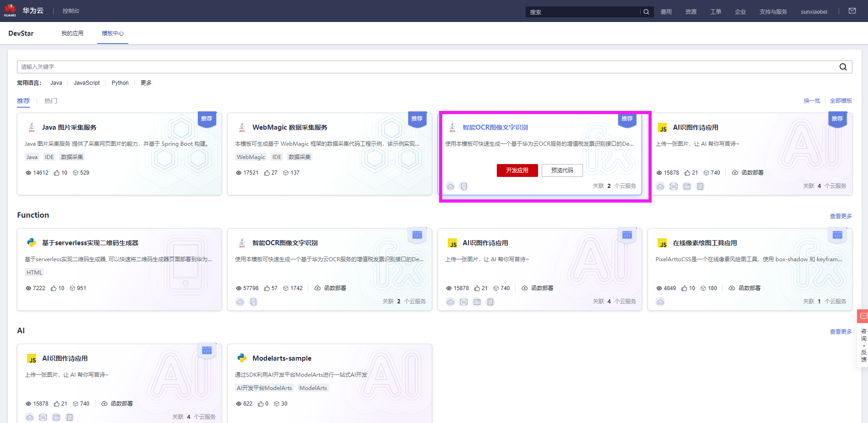The width and height of the screenshot is (868, 423).
Task: Focus the top bar 搜索 field
Action: pyautogui.click(x=583, y=12)
